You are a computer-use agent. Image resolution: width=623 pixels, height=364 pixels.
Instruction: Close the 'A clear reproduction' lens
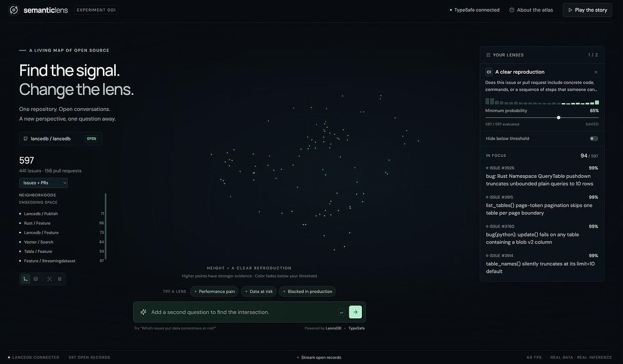click(595, 72)
